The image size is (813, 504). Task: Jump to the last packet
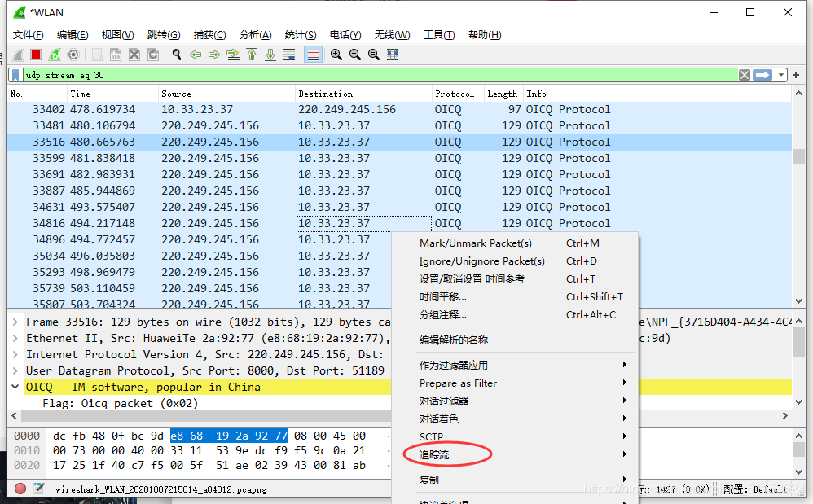[270, 55]
